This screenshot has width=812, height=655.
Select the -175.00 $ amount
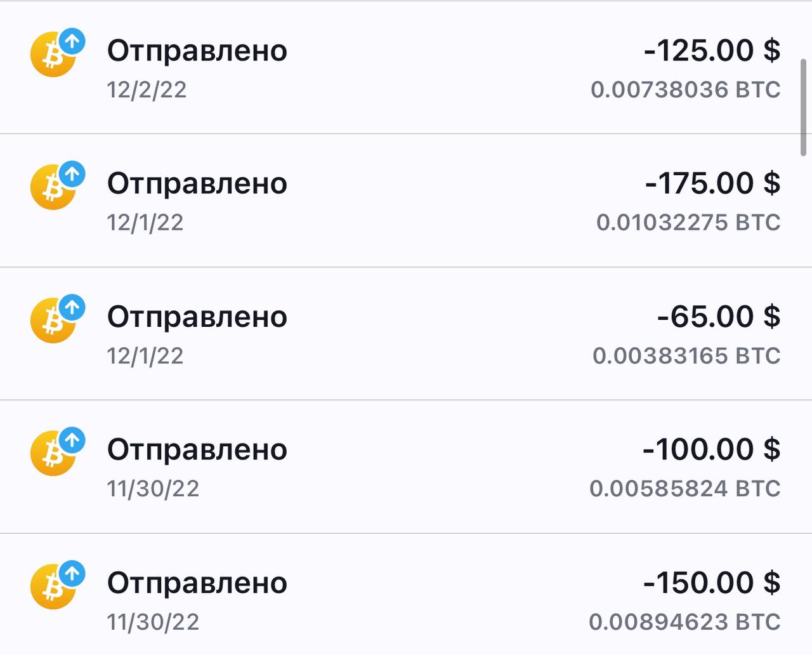click(x=712, y=183)
